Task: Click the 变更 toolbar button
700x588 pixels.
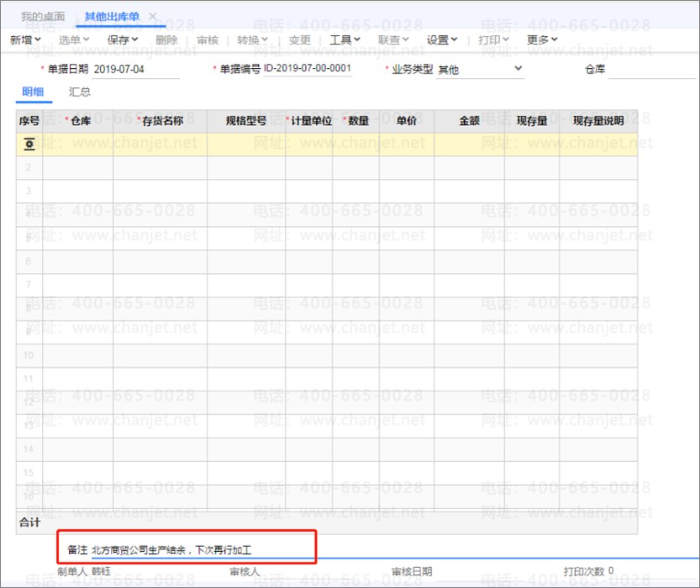Action: click(299, 39)
